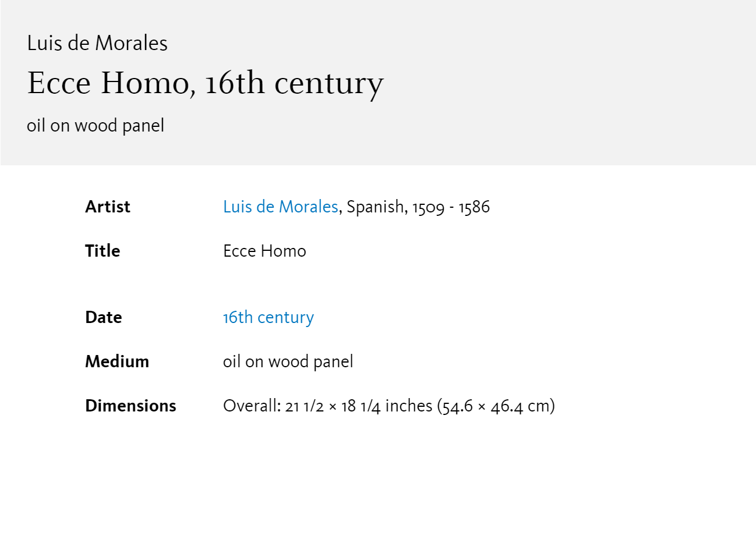Click the Ecce Homo title value
756x543 pixels.
click(x=264, y=251)
